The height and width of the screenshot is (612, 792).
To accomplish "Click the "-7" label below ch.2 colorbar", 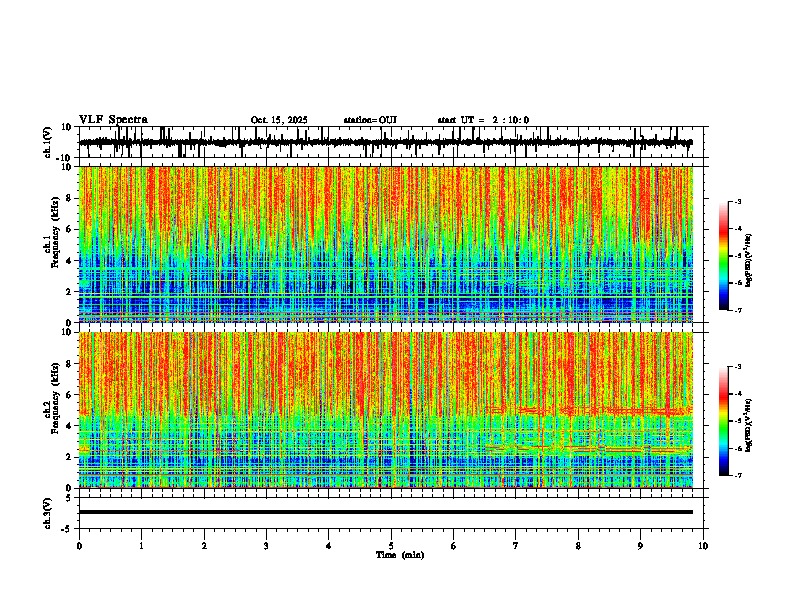I will pos(738,475).
